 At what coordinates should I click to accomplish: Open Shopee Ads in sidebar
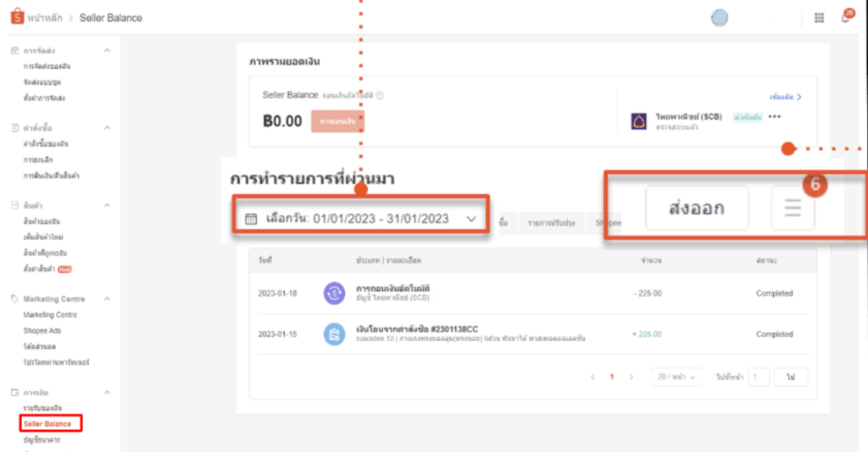[x=42, y=331]
